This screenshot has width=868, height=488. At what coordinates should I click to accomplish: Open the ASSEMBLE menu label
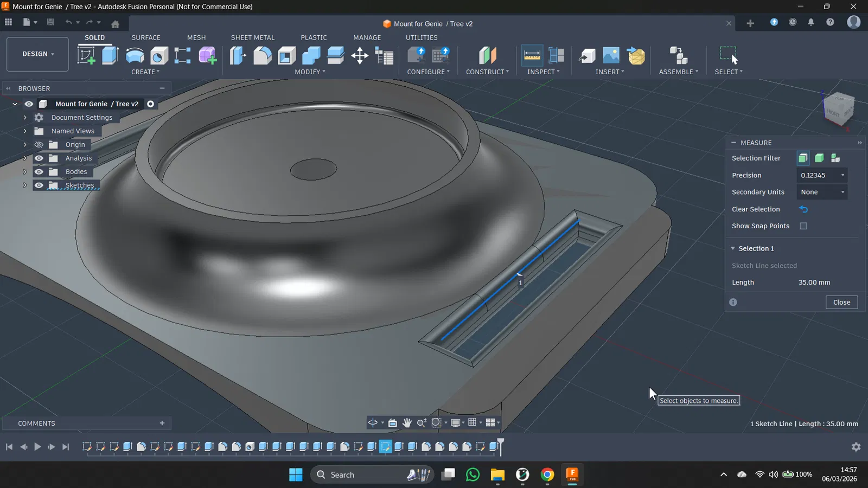pyautogui.click(x=679, y=72)
